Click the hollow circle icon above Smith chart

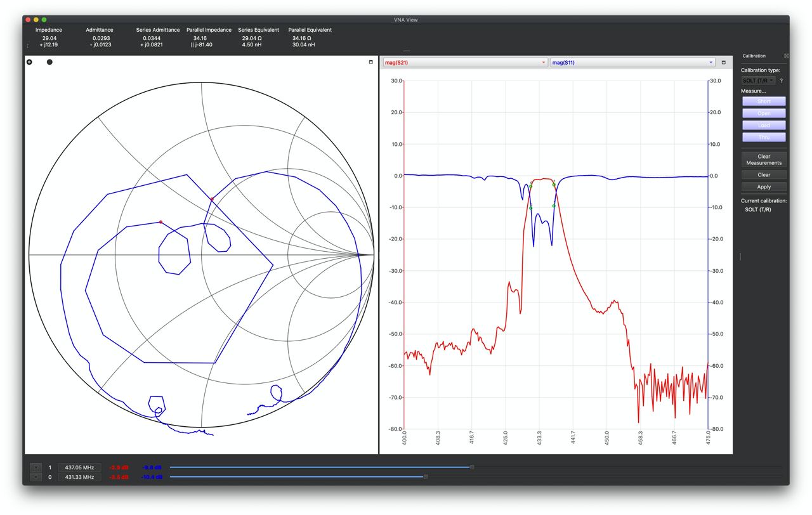[x=29, y=62]
